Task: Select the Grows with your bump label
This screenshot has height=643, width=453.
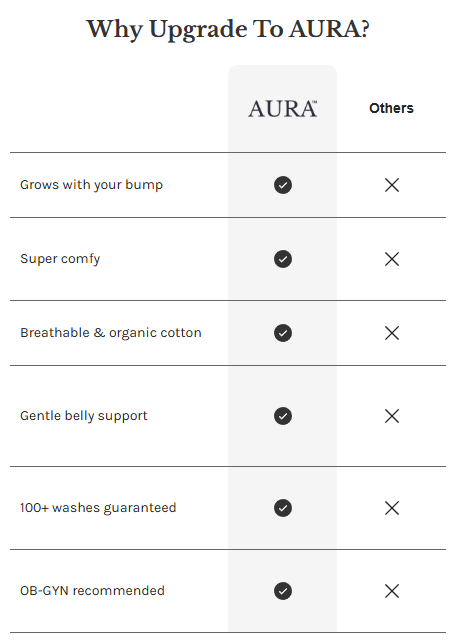Action: [91, 185]
